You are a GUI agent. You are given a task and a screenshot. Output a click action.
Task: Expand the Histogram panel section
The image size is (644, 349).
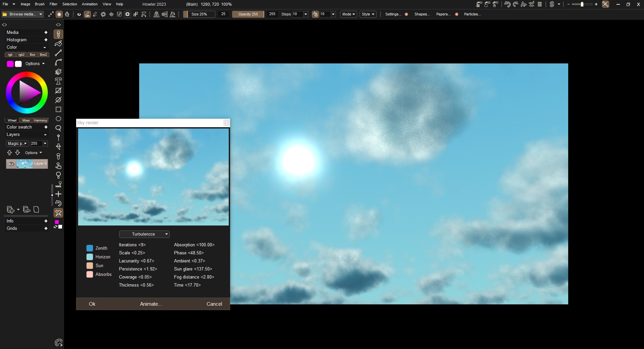coord(46,40)
